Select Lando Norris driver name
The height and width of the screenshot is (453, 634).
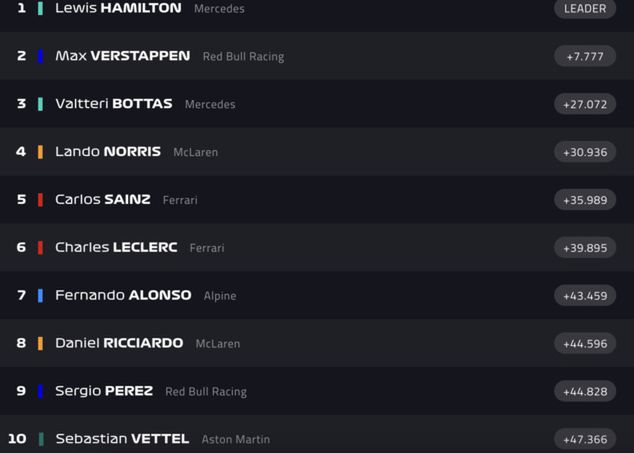(107, 152)
